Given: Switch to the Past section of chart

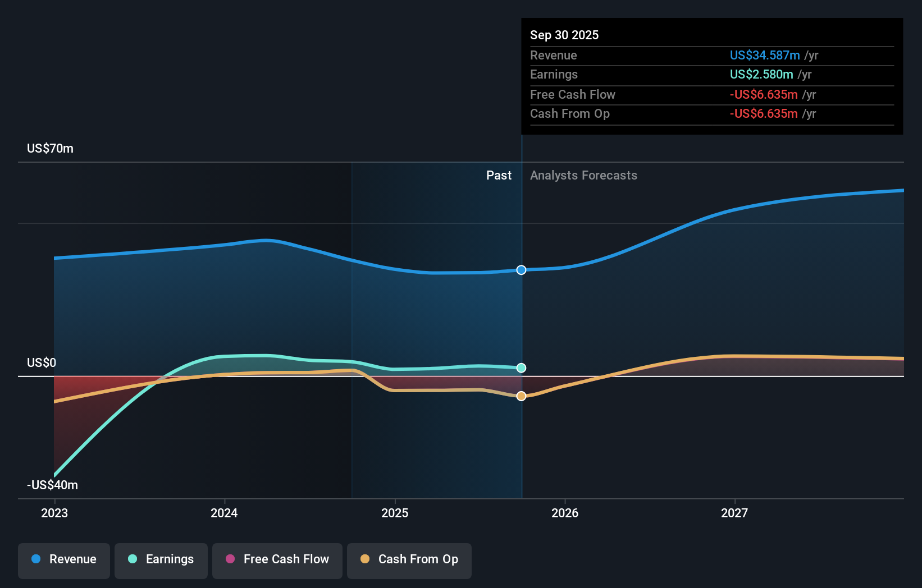Looking at the screenshot, I should 499,175.
